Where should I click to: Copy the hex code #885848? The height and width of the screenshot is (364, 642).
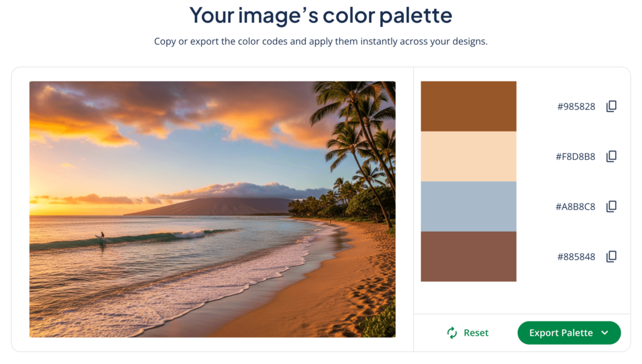coord(611,256)
